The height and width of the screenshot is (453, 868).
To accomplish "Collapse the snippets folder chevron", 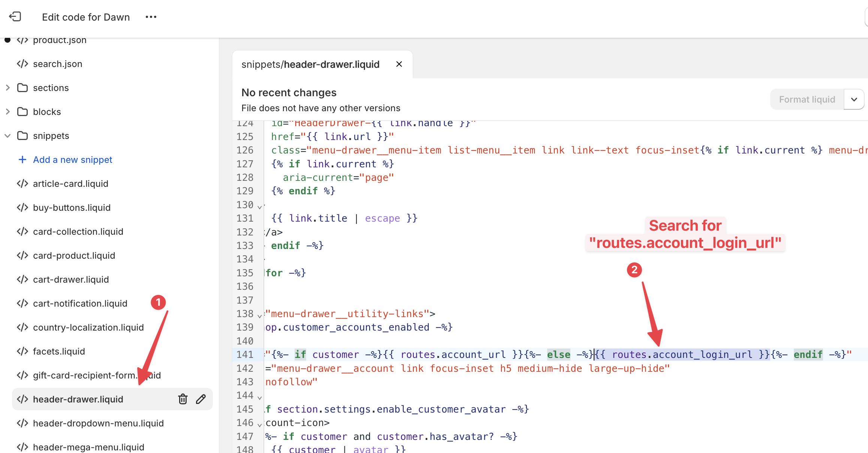I will click(x=7, y=136).
